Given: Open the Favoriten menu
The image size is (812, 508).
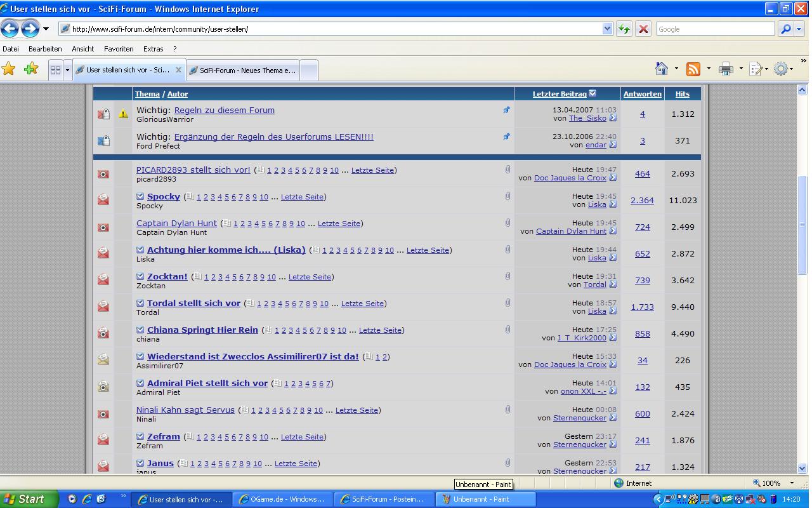Looking at the screenshot, I should point(119,49).
